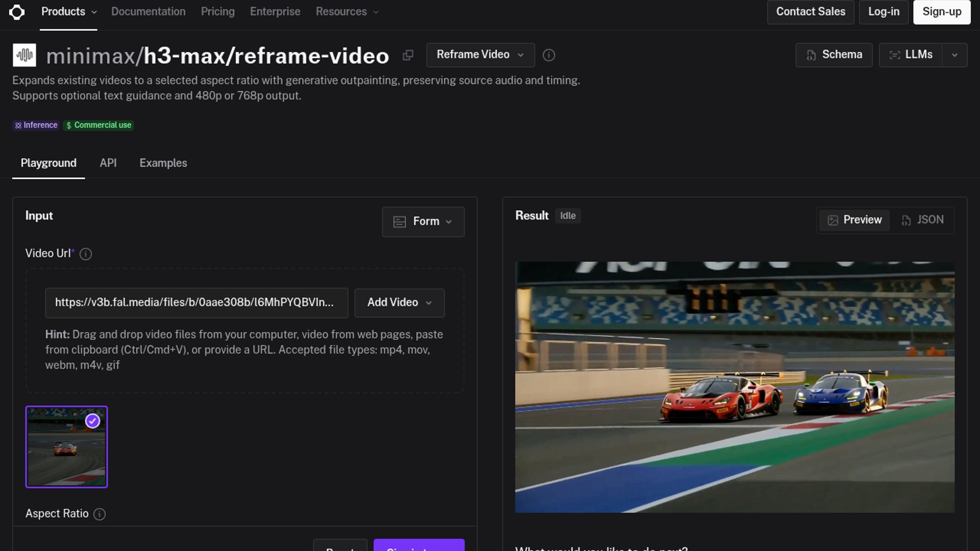The width and height of the screenshot is (980, 551).
Task: Open the Resources dropdown menu
Action: tap(347, 12)
